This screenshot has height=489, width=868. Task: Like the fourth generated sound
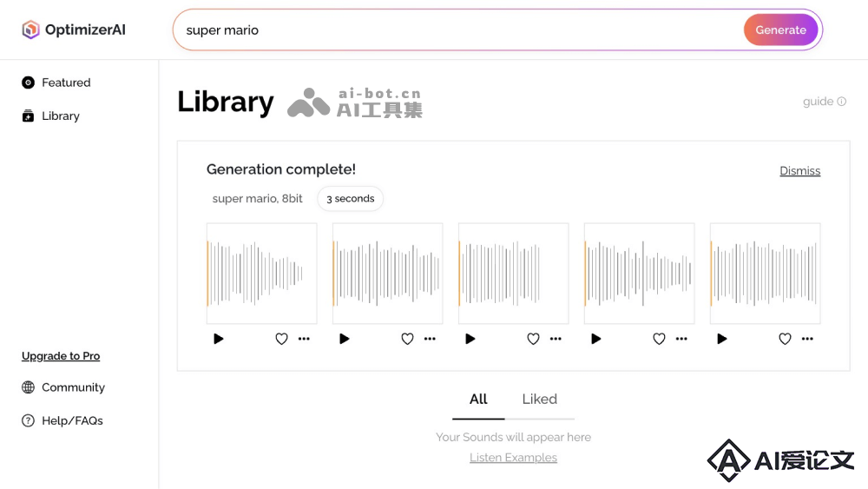coord(659,339)
